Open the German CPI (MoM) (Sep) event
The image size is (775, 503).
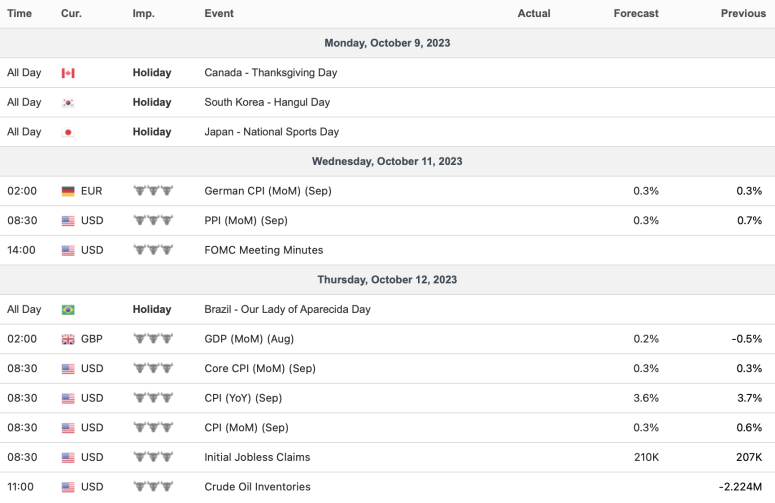[267, 191]
